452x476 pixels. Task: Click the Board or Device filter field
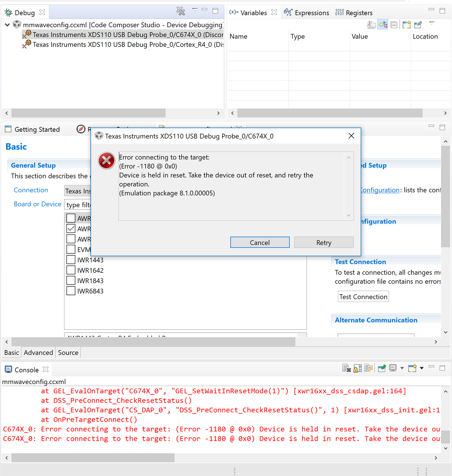click(78, 205)
